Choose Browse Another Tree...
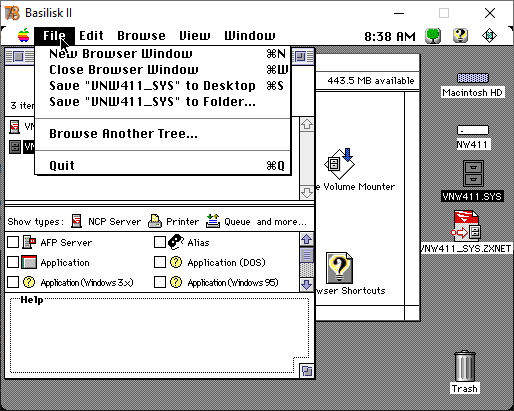 163,134
